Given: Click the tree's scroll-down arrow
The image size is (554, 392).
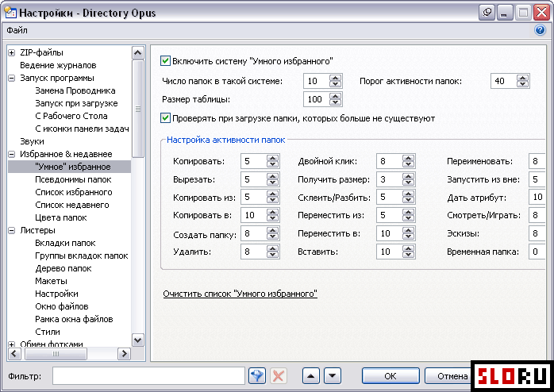Looking at the screenshot, I should tap(138, 340).
